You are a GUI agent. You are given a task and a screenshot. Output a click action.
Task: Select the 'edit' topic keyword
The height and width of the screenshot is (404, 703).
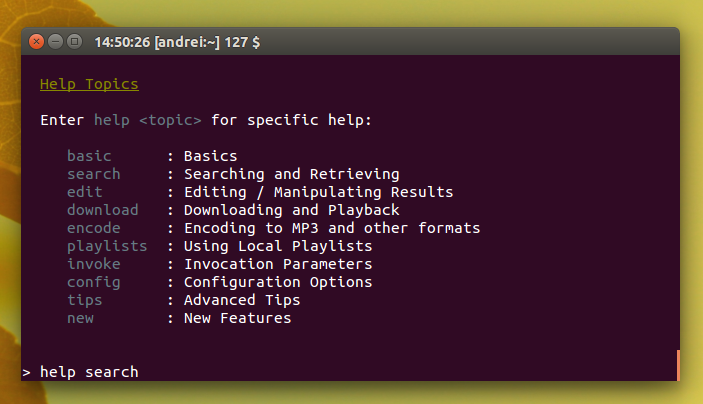coord(85,192)
